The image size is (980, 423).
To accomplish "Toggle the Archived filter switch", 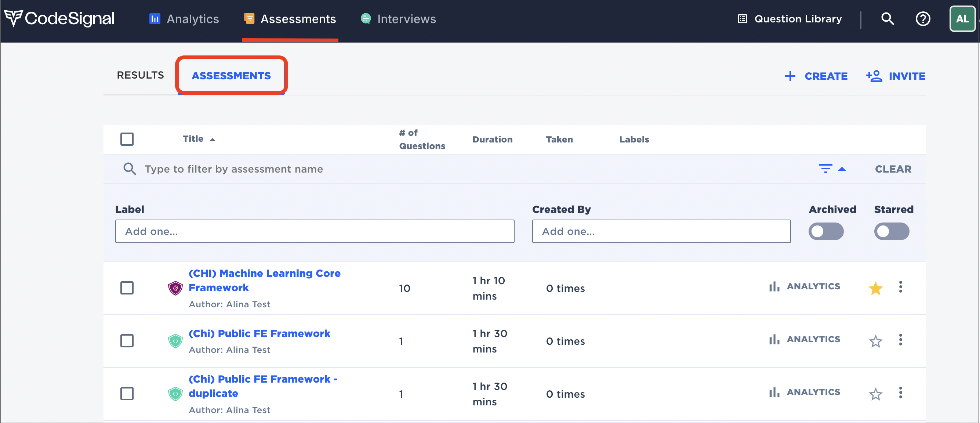I will (826, 231).
